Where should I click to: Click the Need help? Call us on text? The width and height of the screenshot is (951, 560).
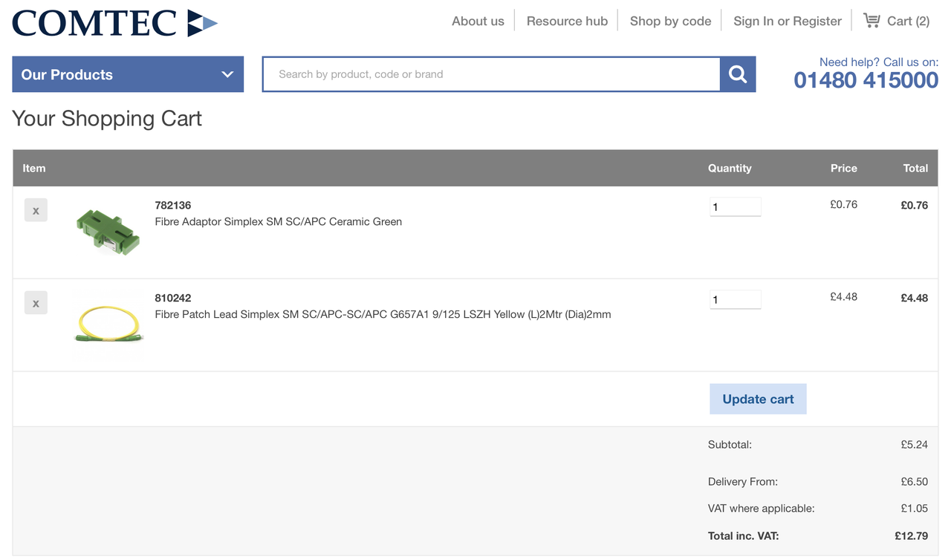pos(879,62)
